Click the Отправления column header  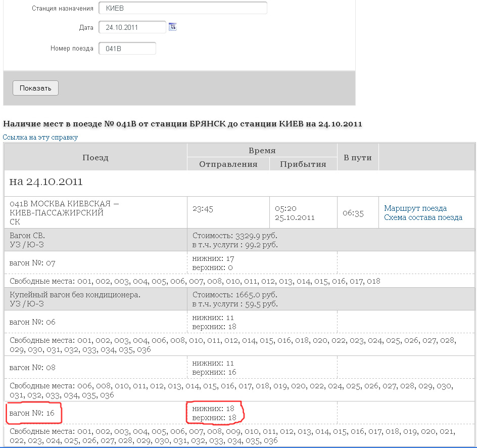tap(228, 164)
